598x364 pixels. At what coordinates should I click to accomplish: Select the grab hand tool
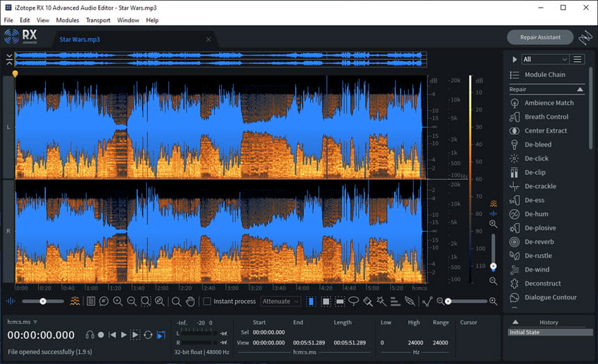(x=191, y=301)
